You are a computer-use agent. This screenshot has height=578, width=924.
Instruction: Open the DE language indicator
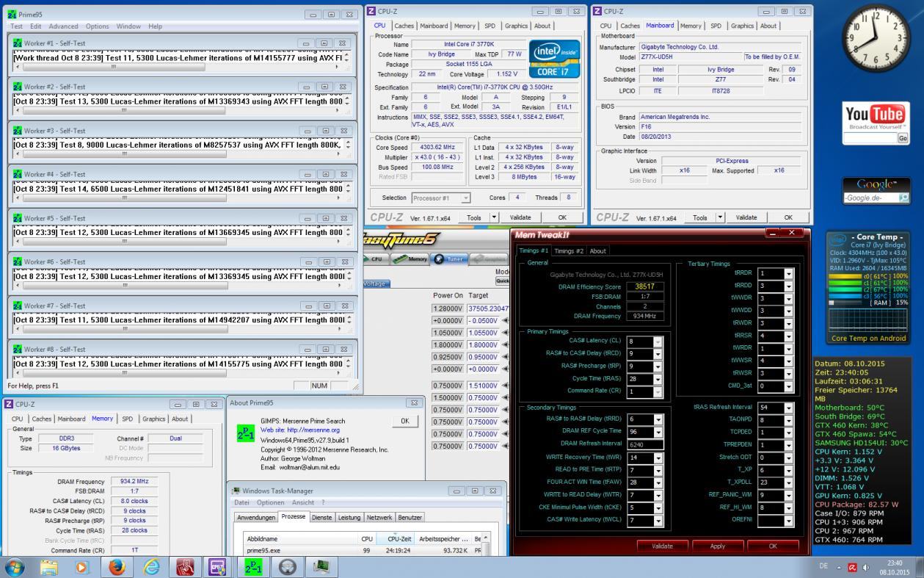point(824,567)
